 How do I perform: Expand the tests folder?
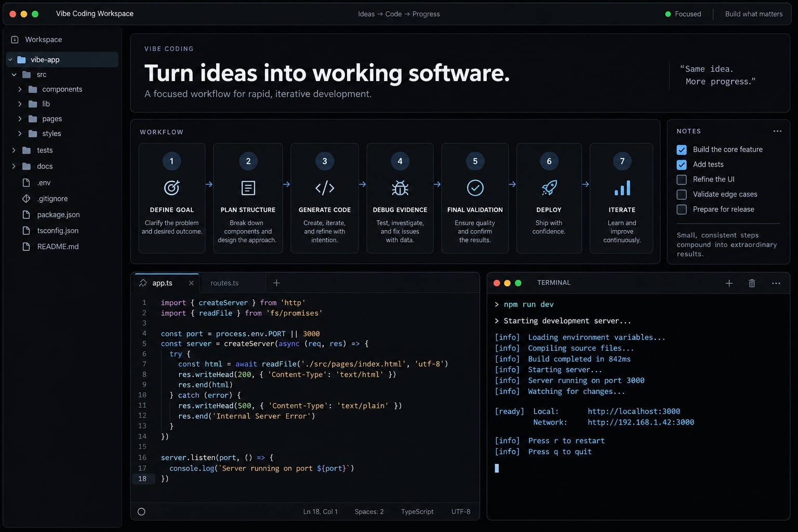[x=14, y=150]
